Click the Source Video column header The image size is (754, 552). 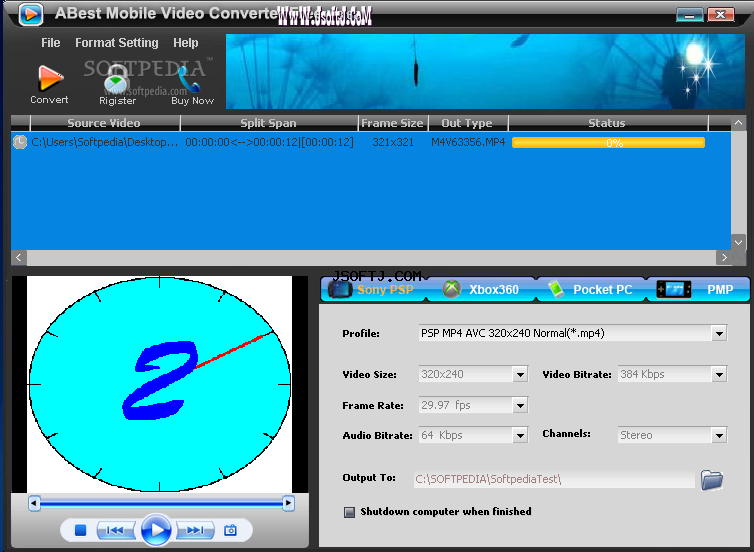pyautogui.click(x=105, y=123)
